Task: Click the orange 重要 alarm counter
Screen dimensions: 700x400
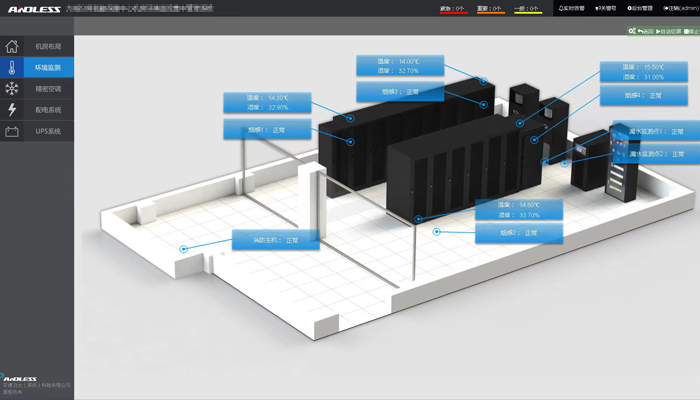Action: tap(490, 9)
